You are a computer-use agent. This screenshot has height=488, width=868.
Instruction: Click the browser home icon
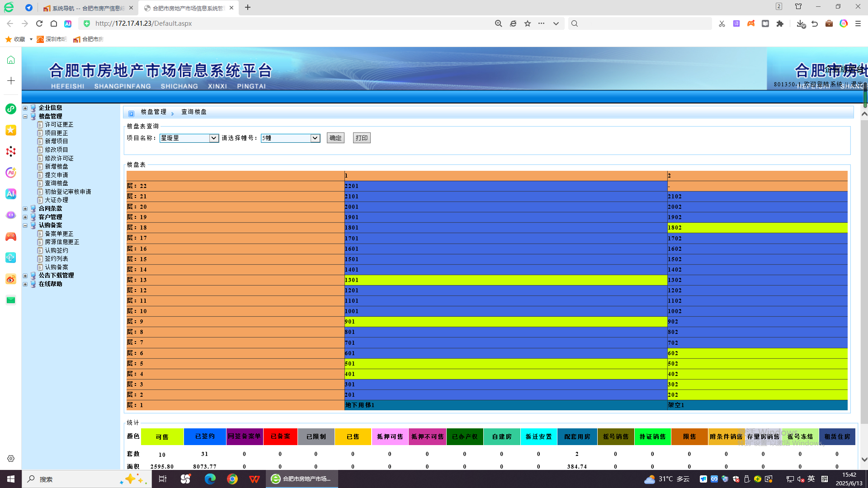click(54, 23)
